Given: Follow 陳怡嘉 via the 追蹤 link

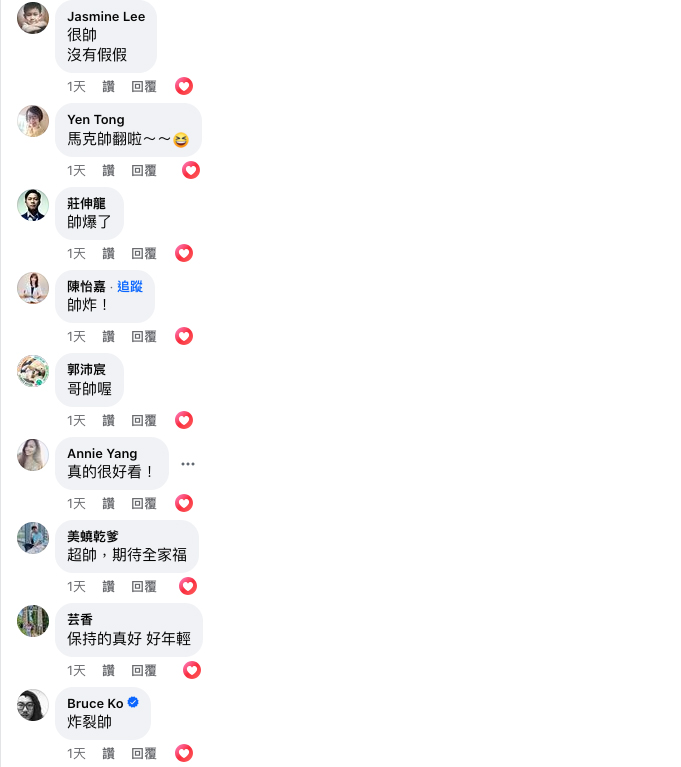Looking at the screenshot, I should point(130,286).
